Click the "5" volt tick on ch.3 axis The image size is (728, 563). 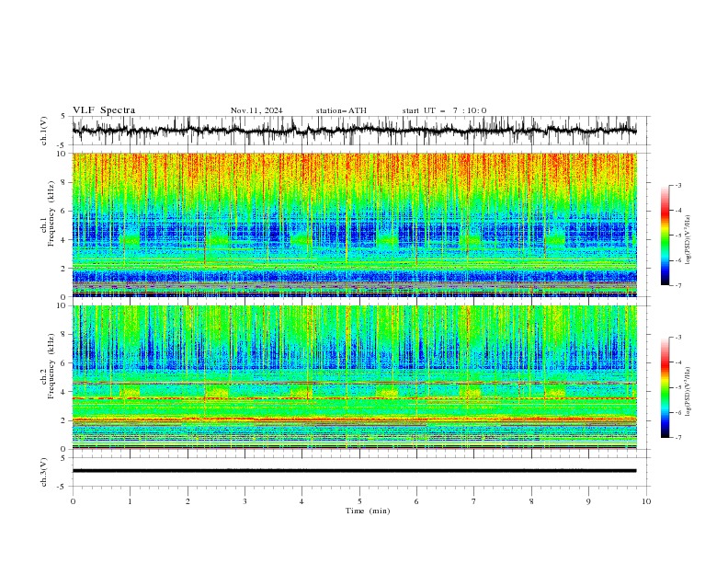coord(63,457)
